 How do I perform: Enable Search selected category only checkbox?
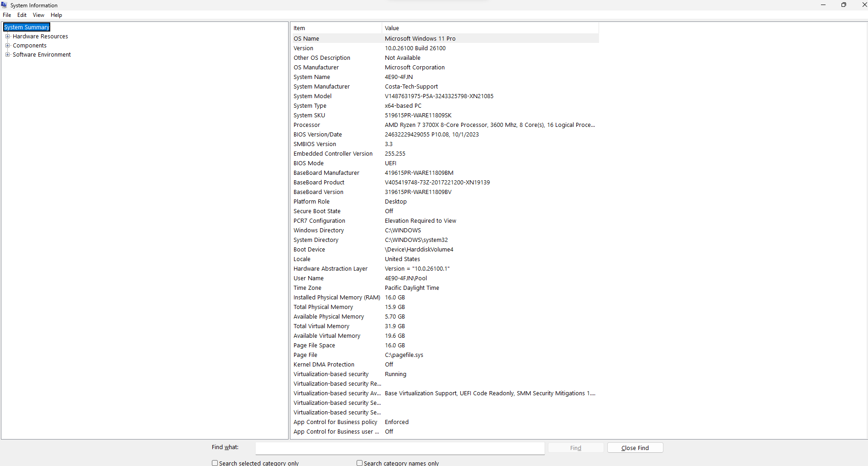[x=215, y=463]
